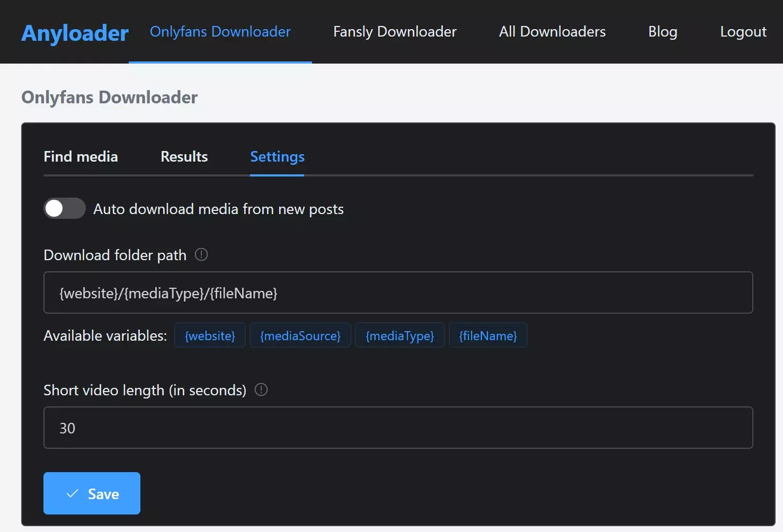Viewport: 783px width, 532px height.
Task: Open the Find media tab
Action: point(81,157)
